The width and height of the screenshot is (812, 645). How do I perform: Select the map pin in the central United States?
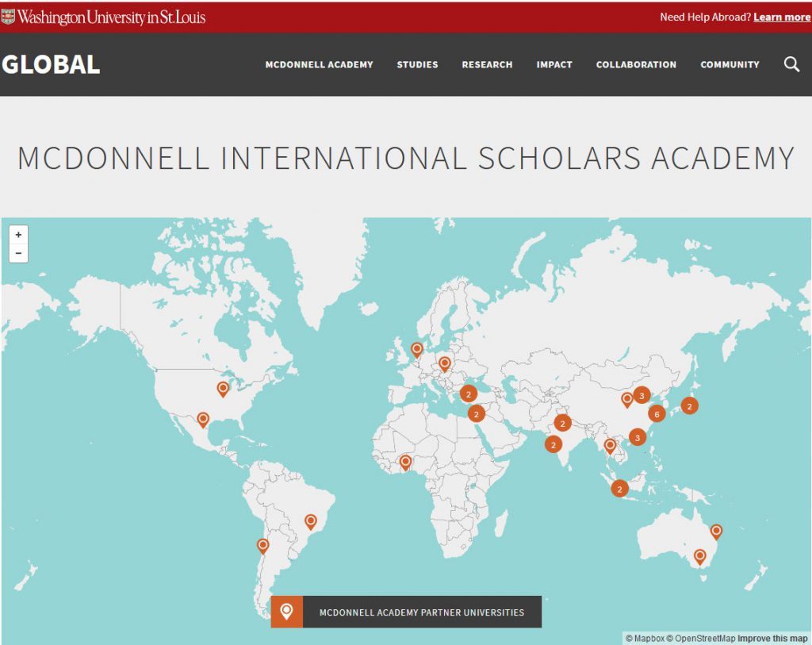point(223,389)
